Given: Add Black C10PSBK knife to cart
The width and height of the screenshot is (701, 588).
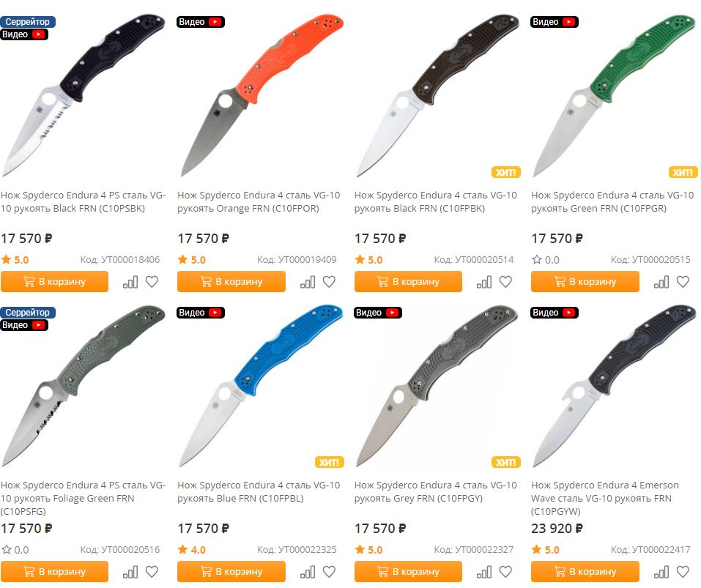Looking at the screenshot, I should pyautogui.click(x=54, y=282).
